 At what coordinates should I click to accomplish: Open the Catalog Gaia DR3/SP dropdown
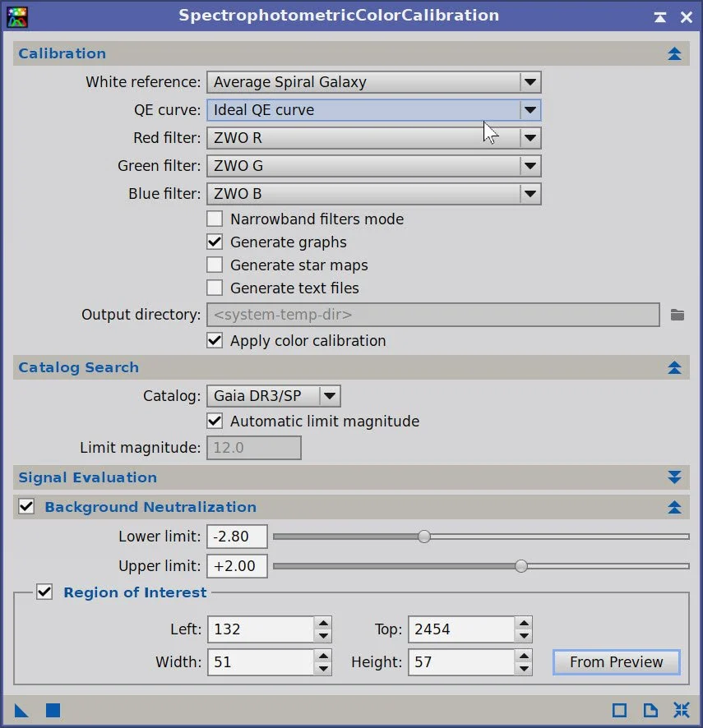click(x=274, y=396)
